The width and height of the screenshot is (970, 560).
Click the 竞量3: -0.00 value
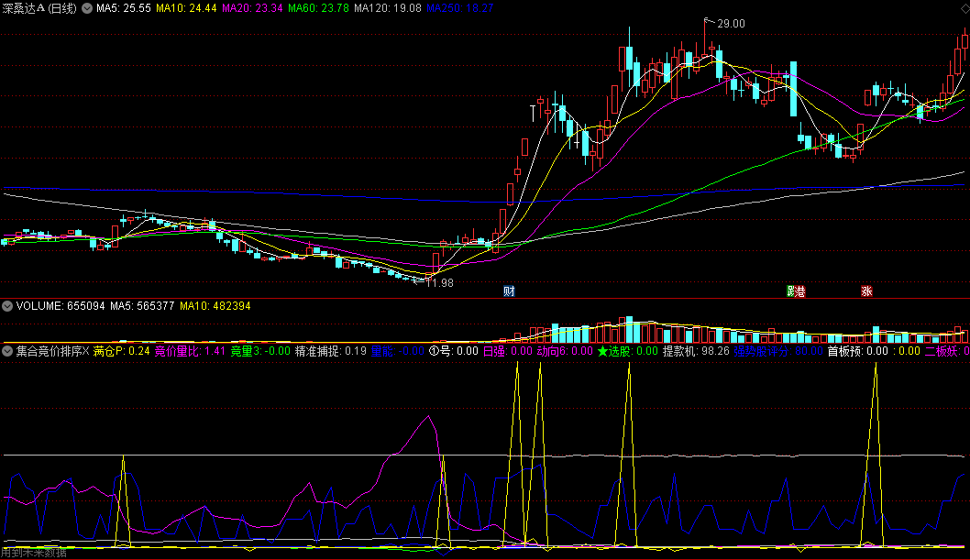click(260, 351)
